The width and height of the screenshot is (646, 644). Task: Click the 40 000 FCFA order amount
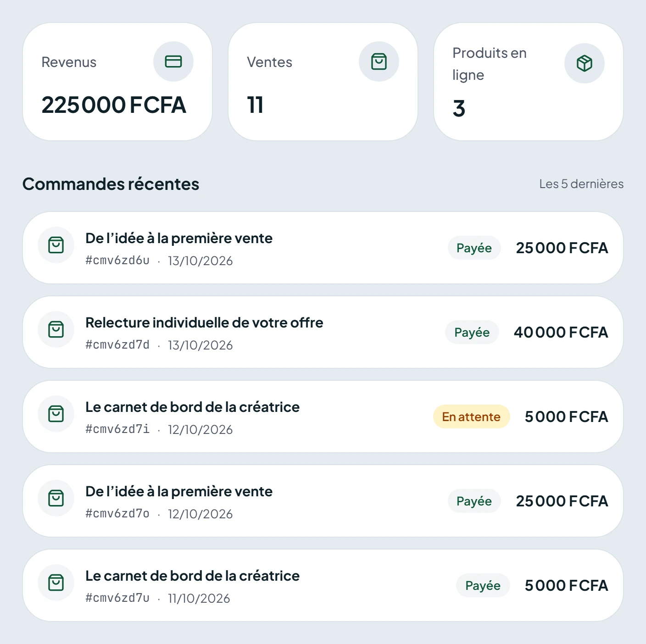(561, 332)
